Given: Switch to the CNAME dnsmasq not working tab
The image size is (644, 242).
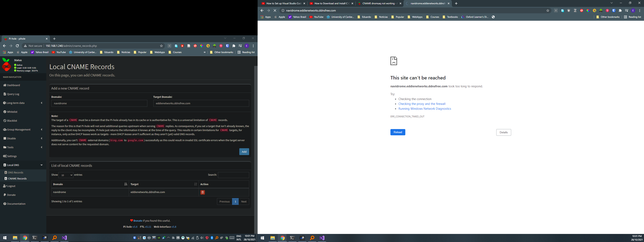Looking at the screenshot, I should click(378, 3).
